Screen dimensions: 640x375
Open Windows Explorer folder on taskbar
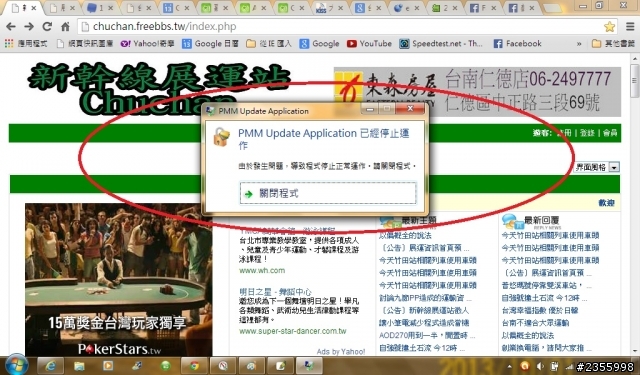coord(79,366)
